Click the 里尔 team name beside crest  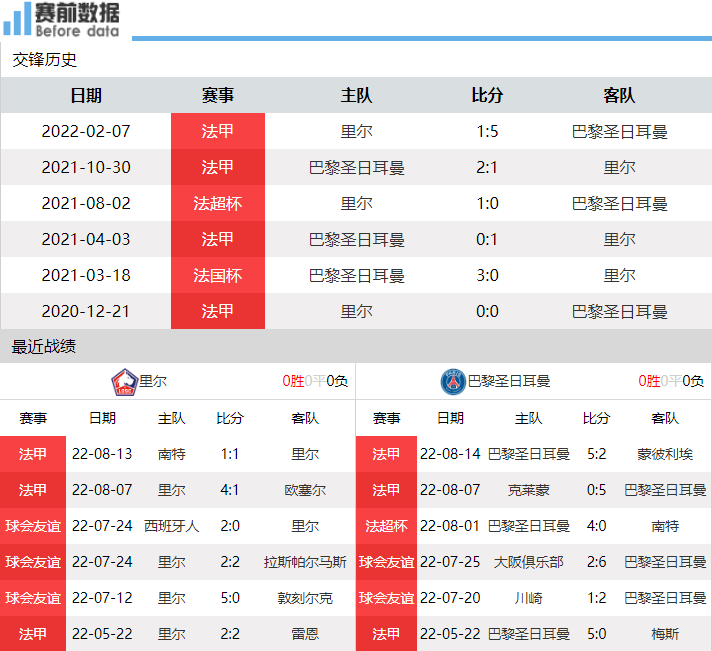[x=153, y=381]
